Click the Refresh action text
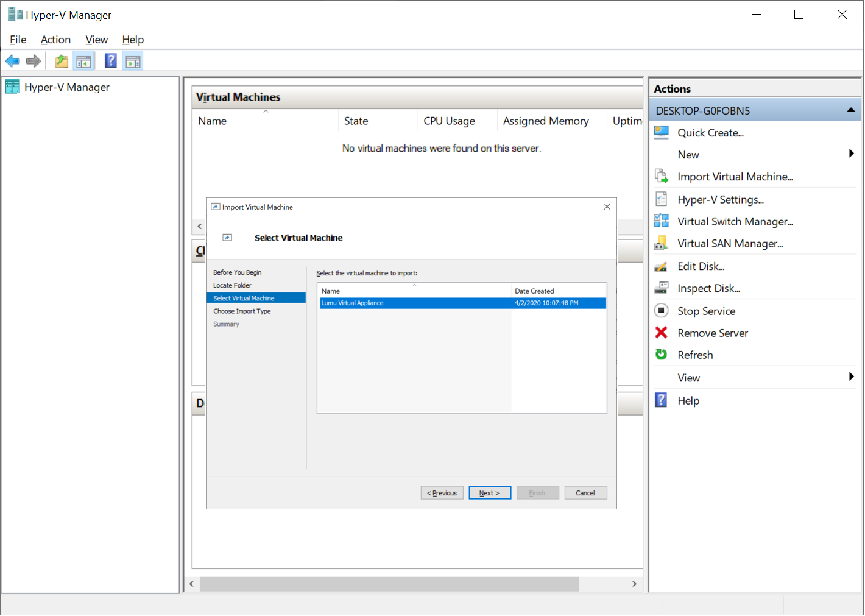 (x=695, y=355)
